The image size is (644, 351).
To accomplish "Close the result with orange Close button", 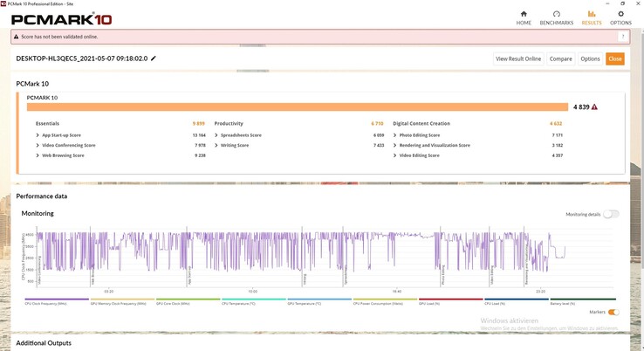I will click(615, 58).
